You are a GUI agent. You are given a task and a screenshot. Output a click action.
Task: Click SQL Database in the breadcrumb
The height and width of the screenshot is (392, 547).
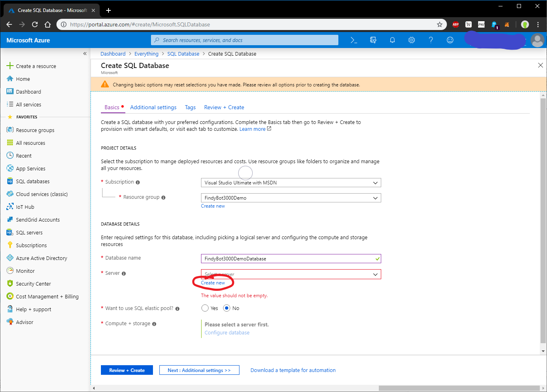click(x=183, y=54)
